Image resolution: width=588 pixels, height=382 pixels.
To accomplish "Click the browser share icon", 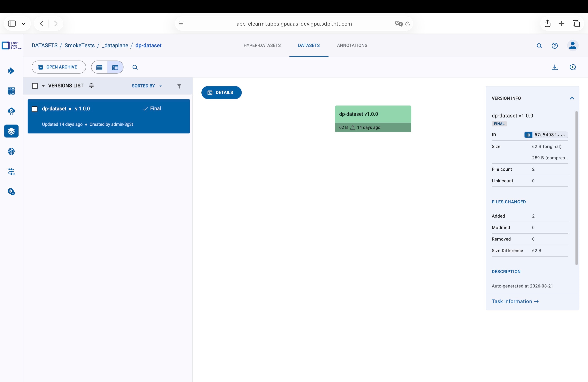I will 547,23.
